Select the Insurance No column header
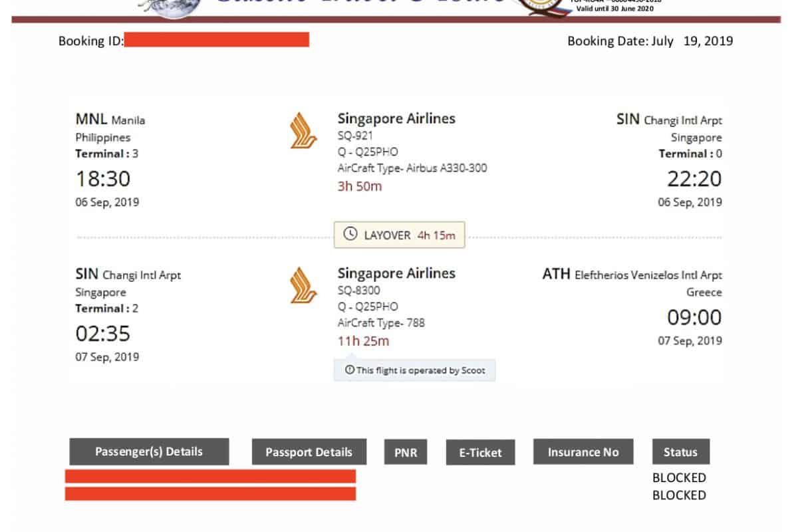798x532 pixels. click(x=583, y=452)
